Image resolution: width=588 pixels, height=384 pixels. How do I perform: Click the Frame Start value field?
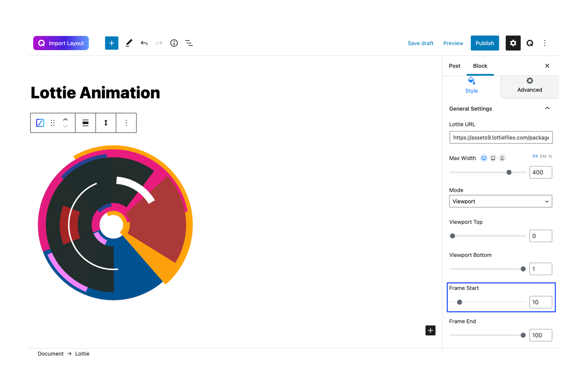tap(541, 302)
